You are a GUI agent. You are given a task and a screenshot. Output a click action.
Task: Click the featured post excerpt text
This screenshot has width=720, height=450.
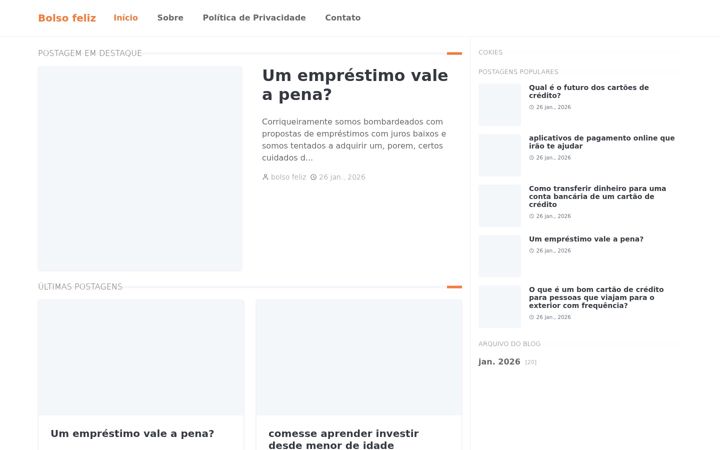354,140
